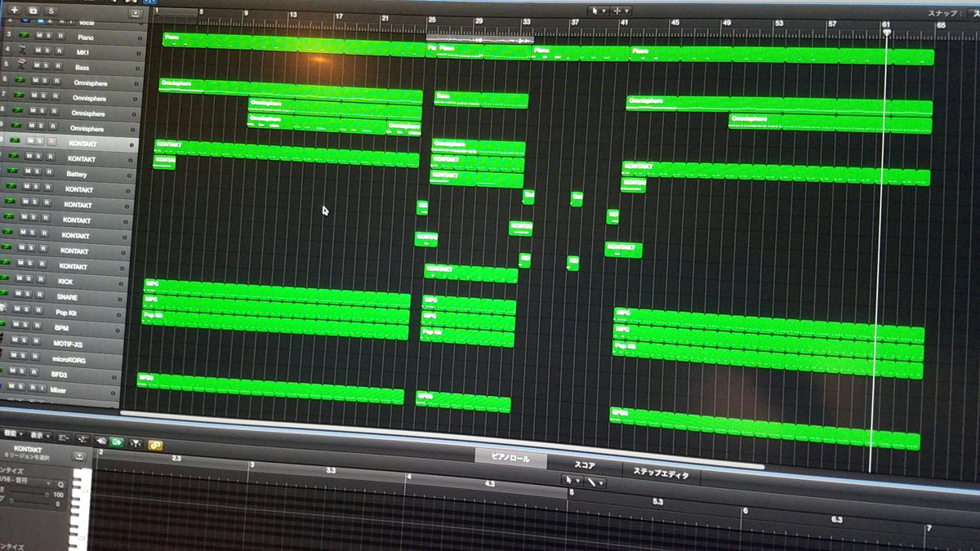Switch to the ステップエディタ tab

coord(661,474)
